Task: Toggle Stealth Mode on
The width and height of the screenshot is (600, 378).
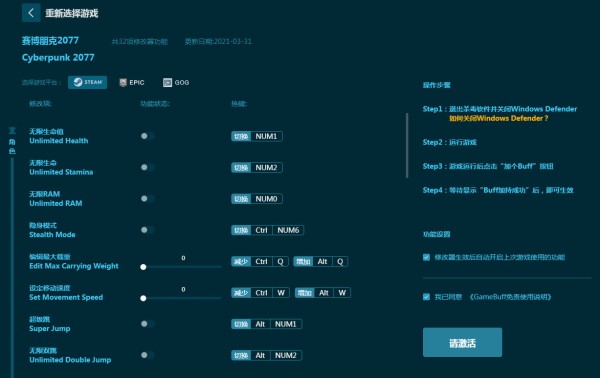Action: point(147,230)
